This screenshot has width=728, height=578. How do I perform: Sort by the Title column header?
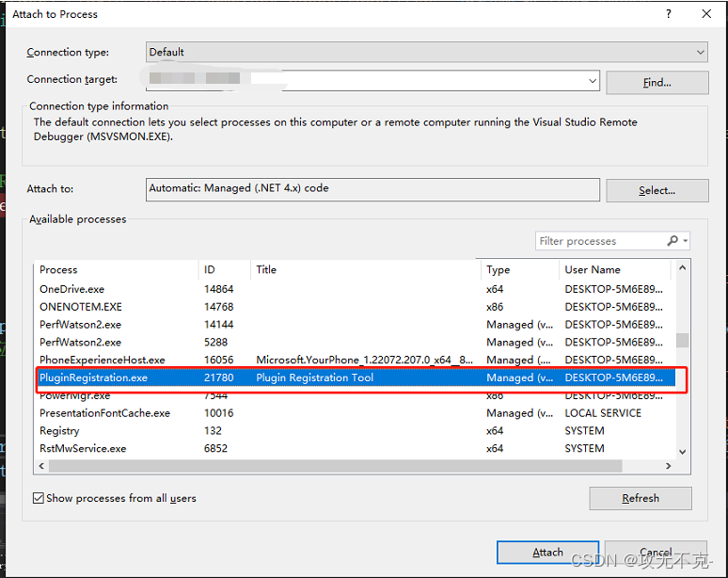coord(366,269)
